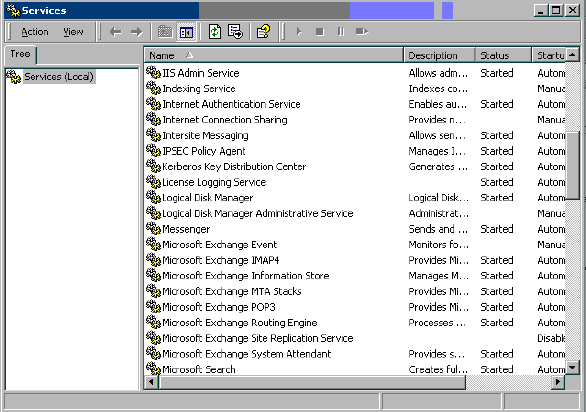Select the Tree tab
Screen dimensions: 586x412
coord(20,54)
